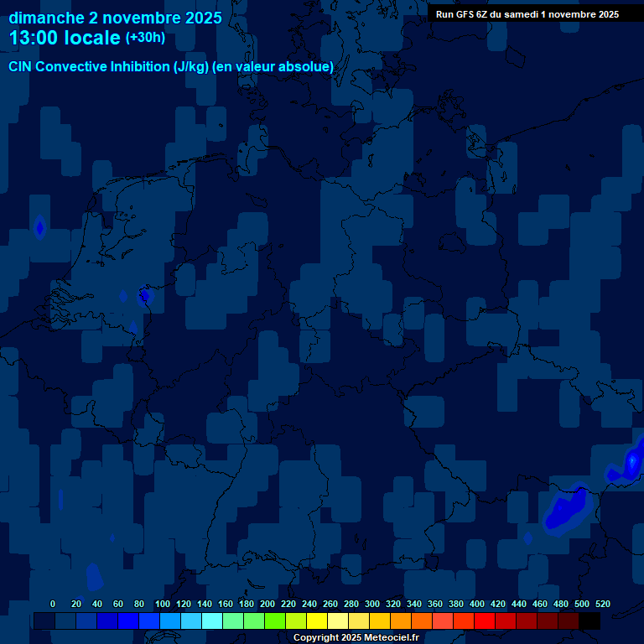Viewport: 644px width, 644px height.
Task: Select the bright red legend swatch
Action: (485, 621)
